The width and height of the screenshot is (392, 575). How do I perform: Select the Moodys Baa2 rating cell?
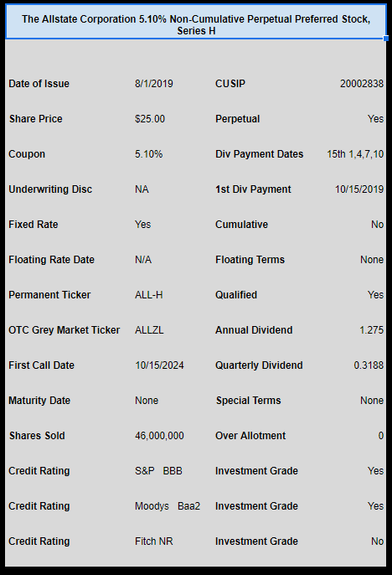click(x=168, y=506)
